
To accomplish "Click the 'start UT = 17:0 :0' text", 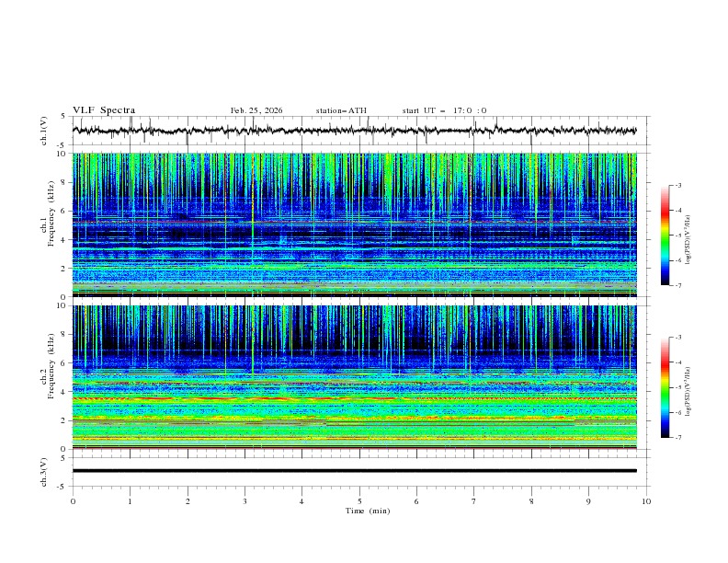I will click(444, 110).
